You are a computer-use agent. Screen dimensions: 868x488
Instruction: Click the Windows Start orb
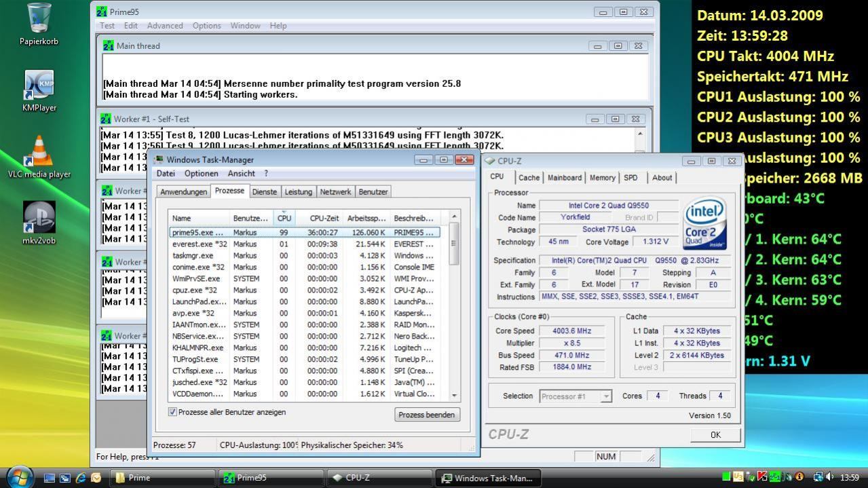[x=20, y=476]
